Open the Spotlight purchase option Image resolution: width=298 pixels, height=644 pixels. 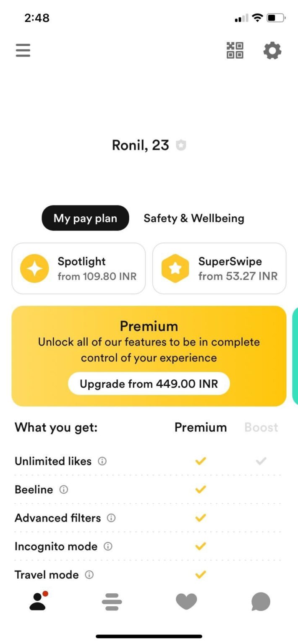pos(78,268)
